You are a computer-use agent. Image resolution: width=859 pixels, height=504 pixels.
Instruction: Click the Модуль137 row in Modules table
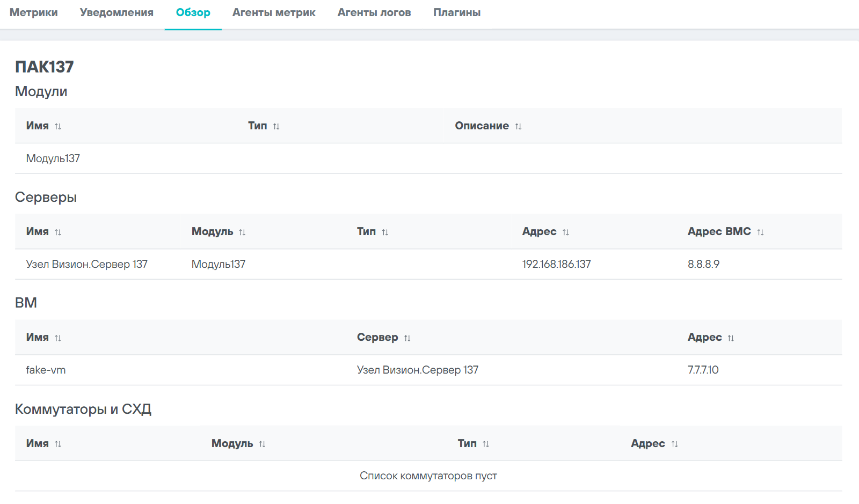coord(53,158)
